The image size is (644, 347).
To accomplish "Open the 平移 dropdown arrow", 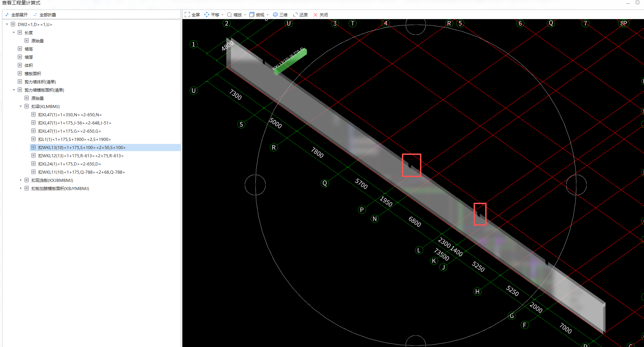I will click(x=223, y=15).
